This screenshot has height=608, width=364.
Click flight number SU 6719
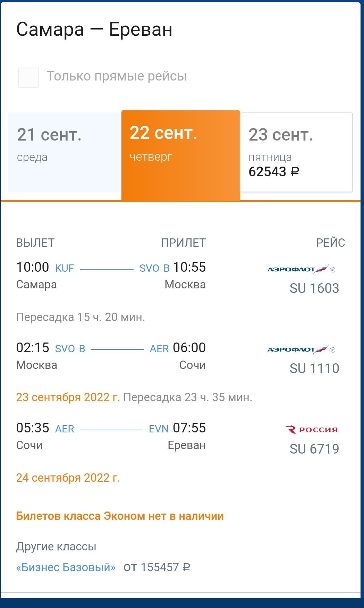[x=314, y=449]
